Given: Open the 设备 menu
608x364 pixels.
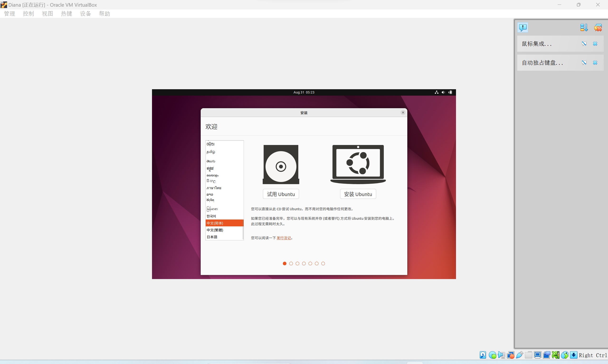Looking at the screenshot, I should click(x=85, y=14).
